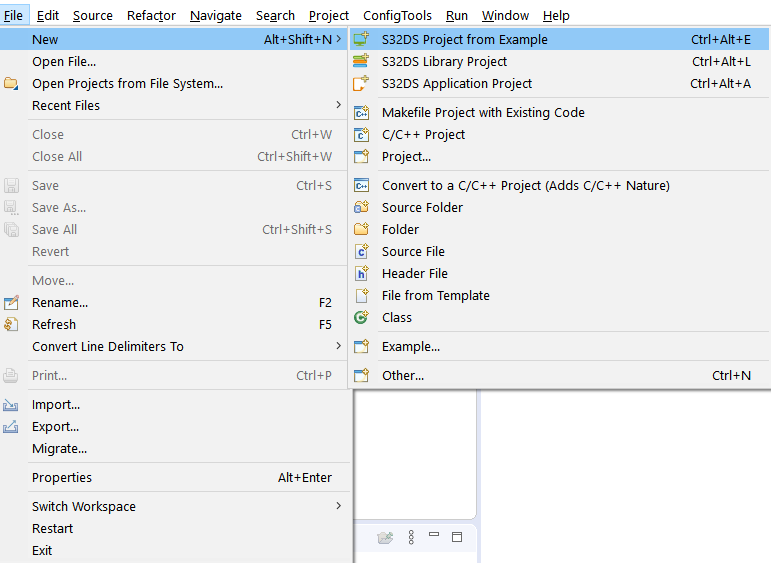This screenshot has width=771, height=563.
Task: Choose File from Template
Action: click(435, 296)
